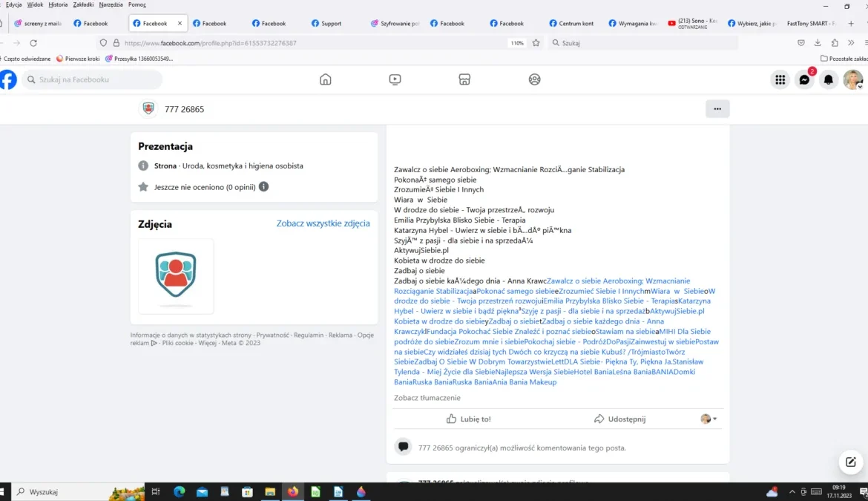Open Zobacz wszystkie zdjęcia link
Screen dimensions: 868x501
(323, 223)
